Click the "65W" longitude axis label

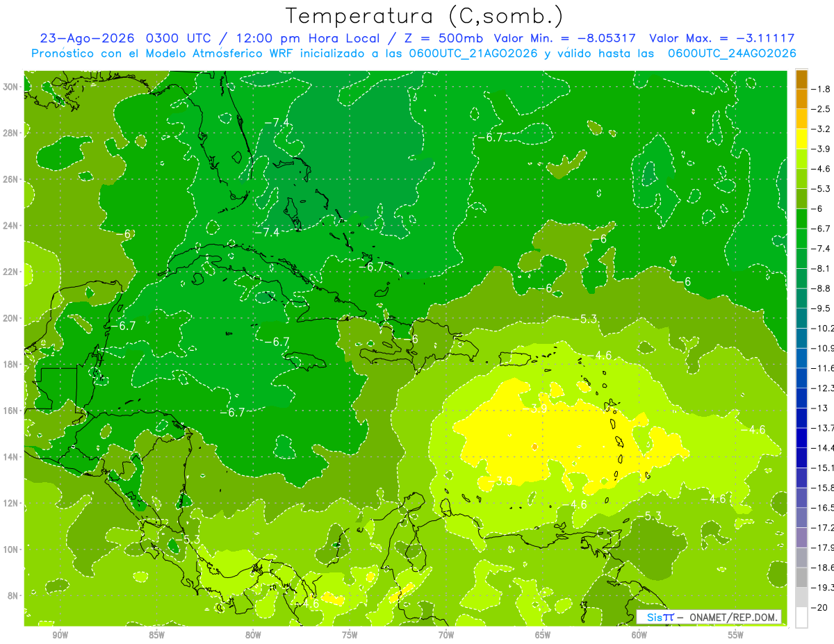pos(543,635)
